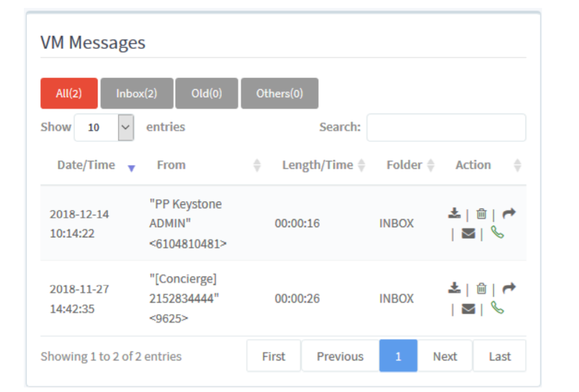Download the Concierge 2152834444 voicemail
The height and width of the screenshot is (392, 579).
pyautogui.click(x=454, y=288)
